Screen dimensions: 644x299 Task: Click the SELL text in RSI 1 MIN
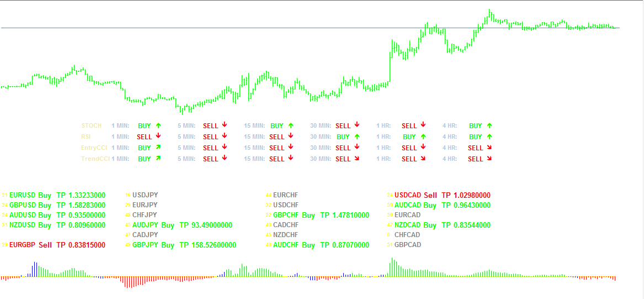click(x=144, y=137)
